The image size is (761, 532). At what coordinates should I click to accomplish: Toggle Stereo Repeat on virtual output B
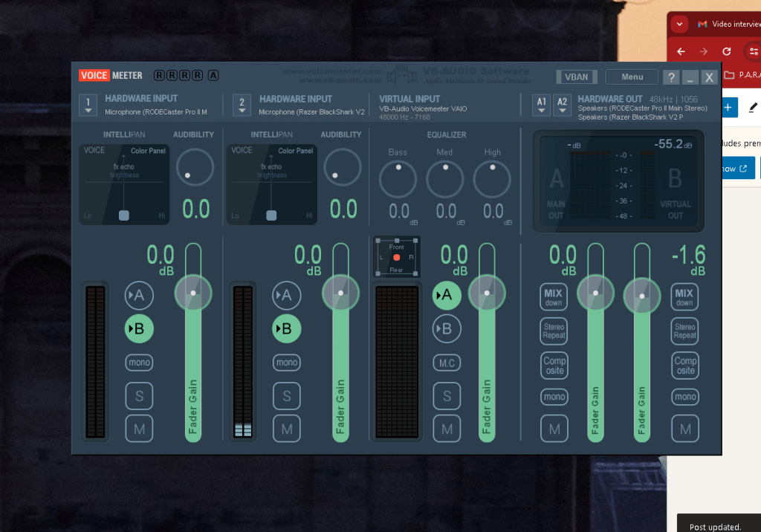684,331
